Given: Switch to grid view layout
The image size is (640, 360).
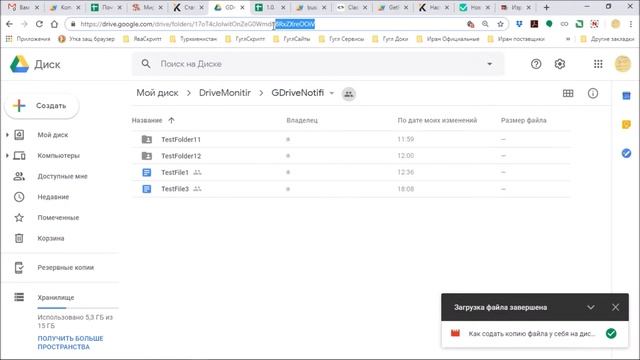Looking at the screenshot, I should [568, 93].
